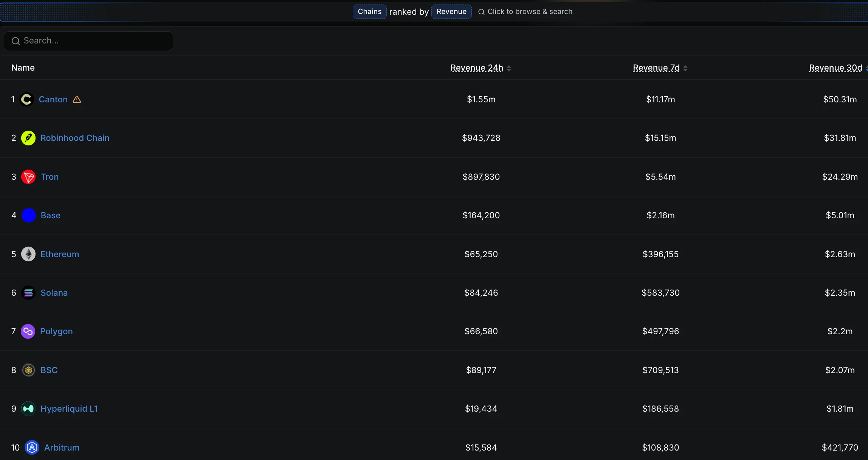The height and width of the screenshot is (460, 868).
Task: Select Tron's 30d revenue $24.29m
Action: (x=840, y=177)
